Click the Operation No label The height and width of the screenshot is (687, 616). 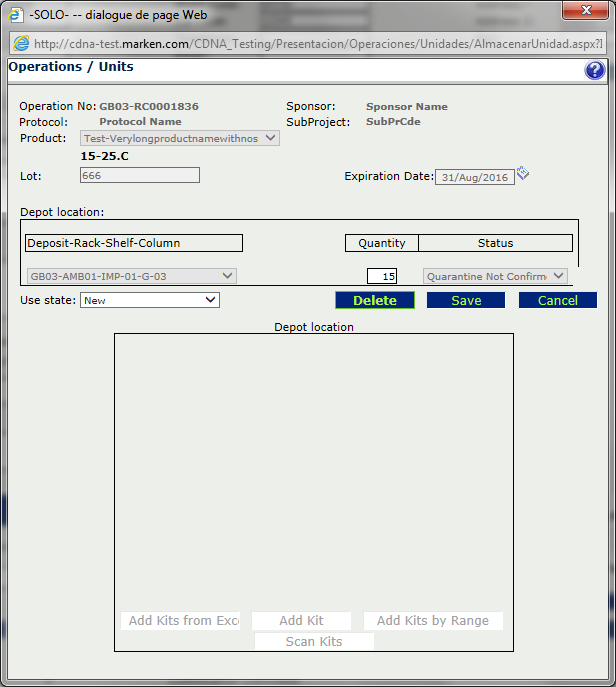[x=57, y=106]
